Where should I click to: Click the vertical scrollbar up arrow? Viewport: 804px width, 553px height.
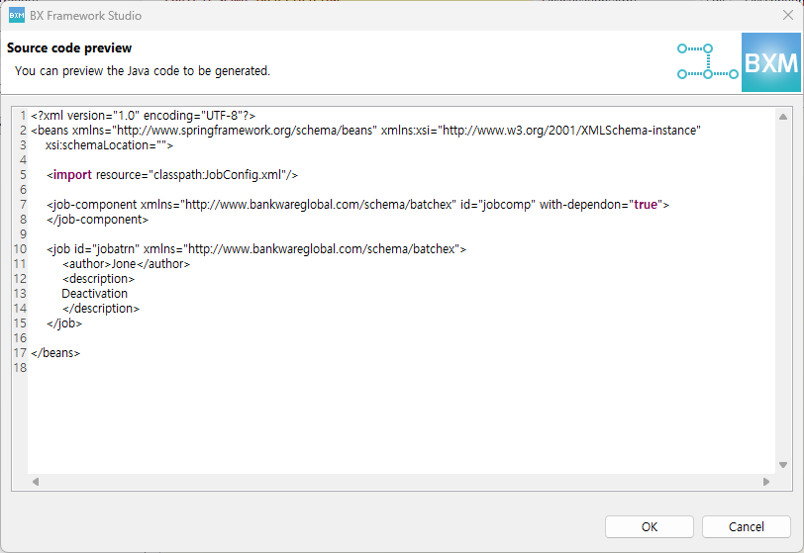[x=783, y=117]
